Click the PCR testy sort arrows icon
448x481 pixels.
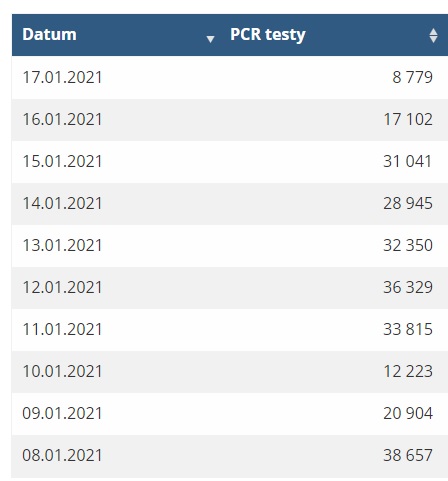click(433, 35)
